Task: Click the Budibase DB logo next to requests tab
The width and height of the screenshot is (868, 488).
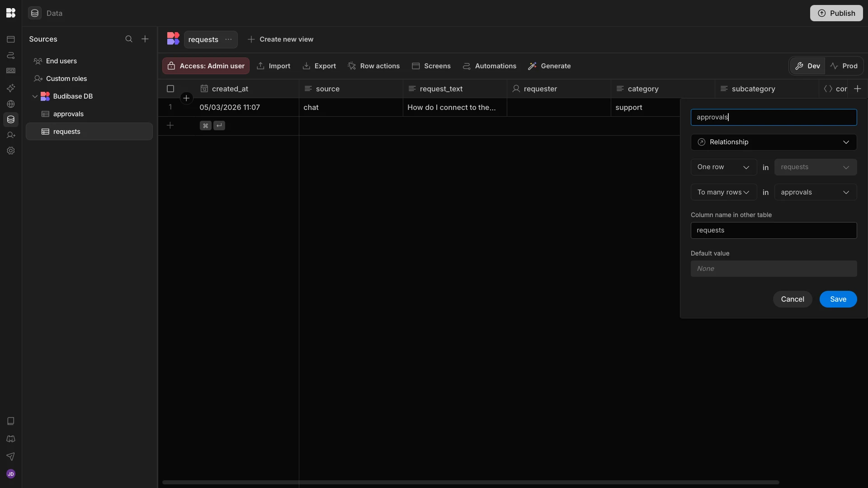Action: [x=173, y=38]
